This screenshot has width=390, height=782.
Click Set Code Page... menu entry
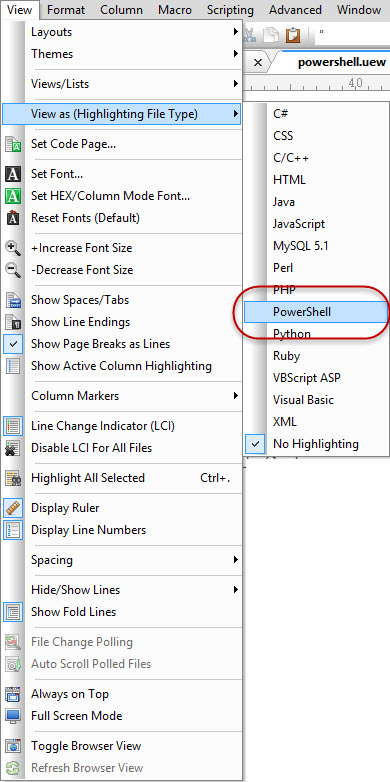(122, 145)
